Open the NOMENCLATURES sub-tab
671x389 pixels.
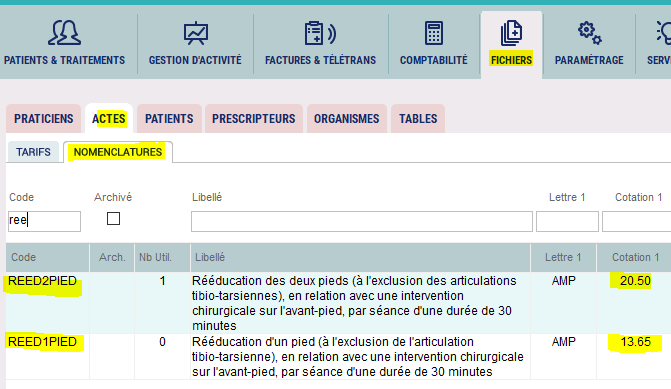point(118,152)
